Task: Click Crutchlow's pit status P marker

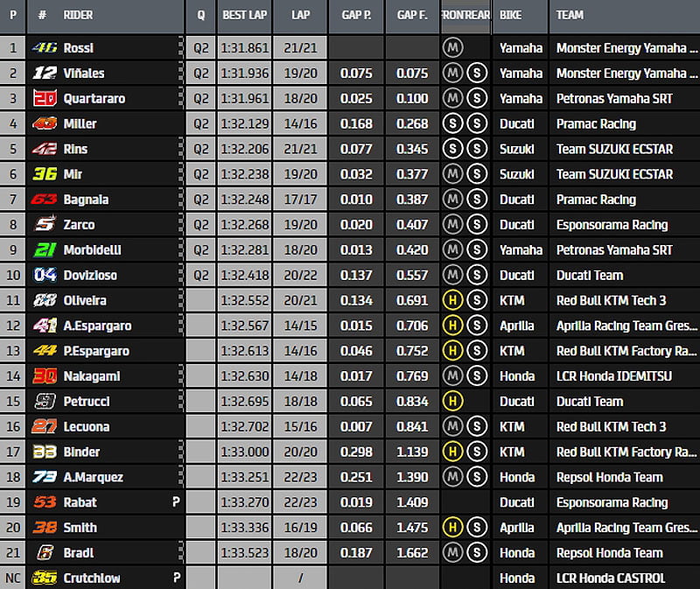Action: tap(177, 578)
